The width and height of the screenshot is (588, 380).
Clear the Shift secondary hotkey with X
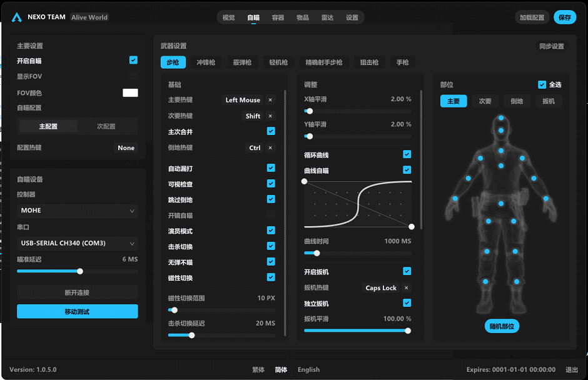pyautogui.click(x=270, y=116)
